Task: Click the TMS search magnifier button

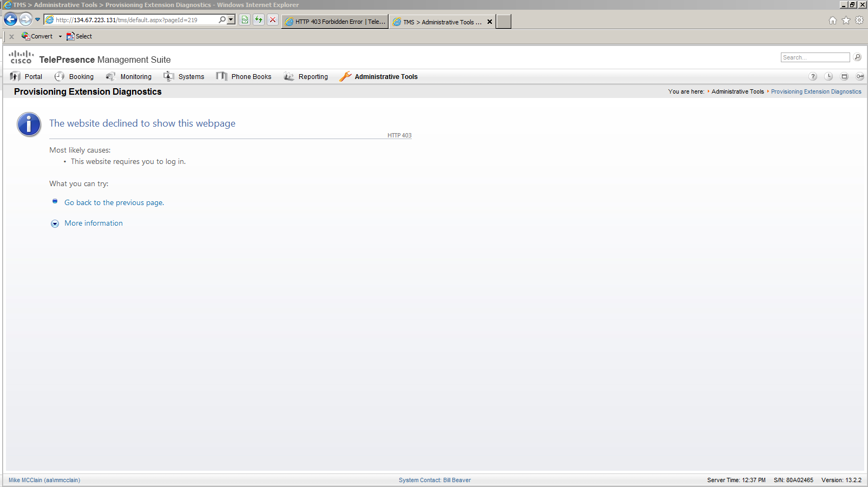Action: point(857,57)
